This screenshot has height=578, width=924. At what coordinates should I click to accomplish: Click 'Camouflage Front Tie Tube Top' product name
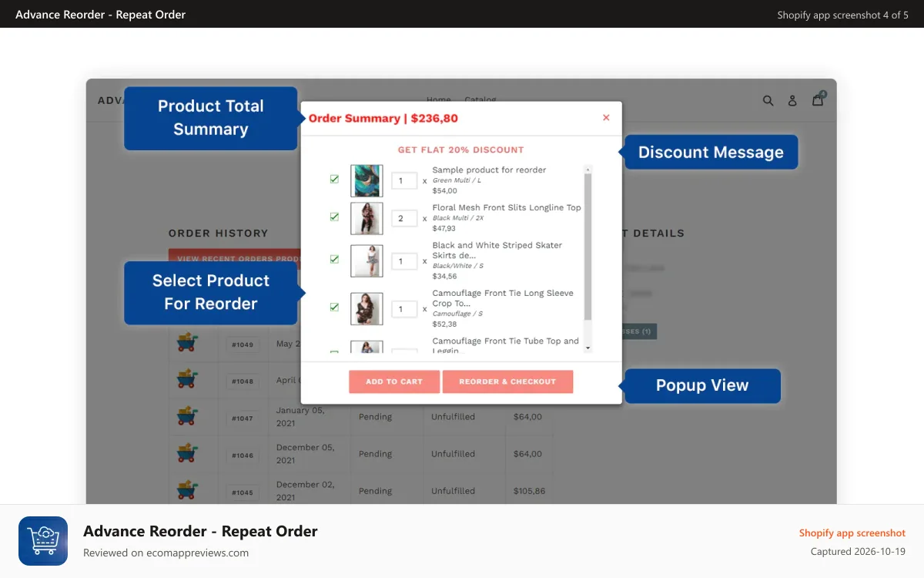[x=505, y=345]
